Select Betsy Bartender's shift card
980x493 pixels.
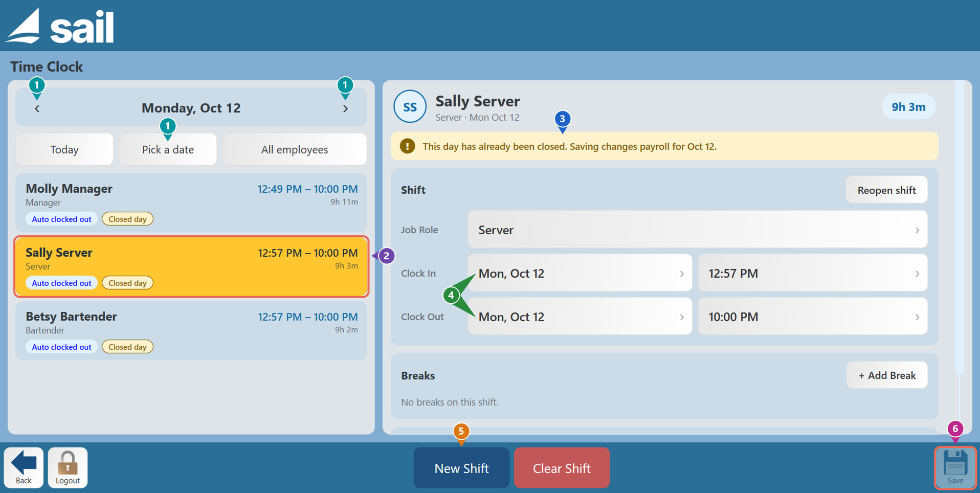click(191, 330)
